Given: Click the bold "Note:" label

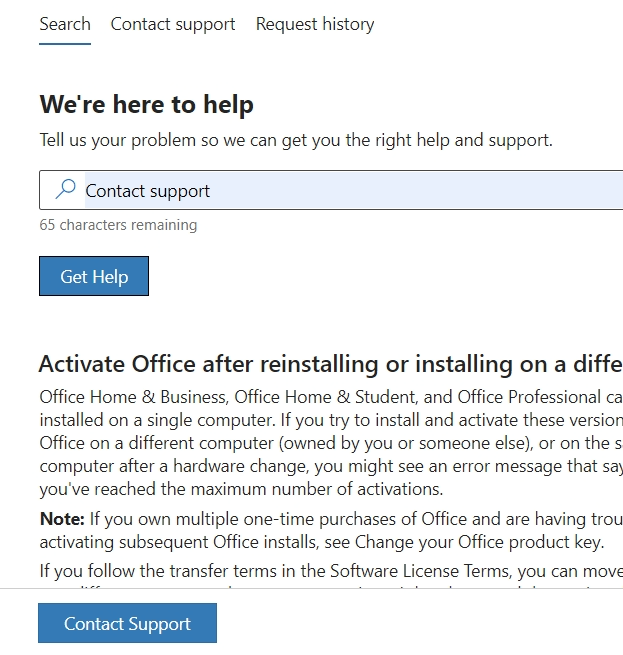Looking at the screenshot, I should (x=62, y=519).
